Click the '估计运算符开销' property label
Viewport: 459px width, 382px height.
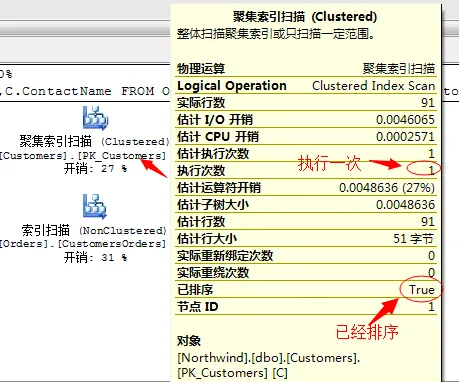point(219,188)
